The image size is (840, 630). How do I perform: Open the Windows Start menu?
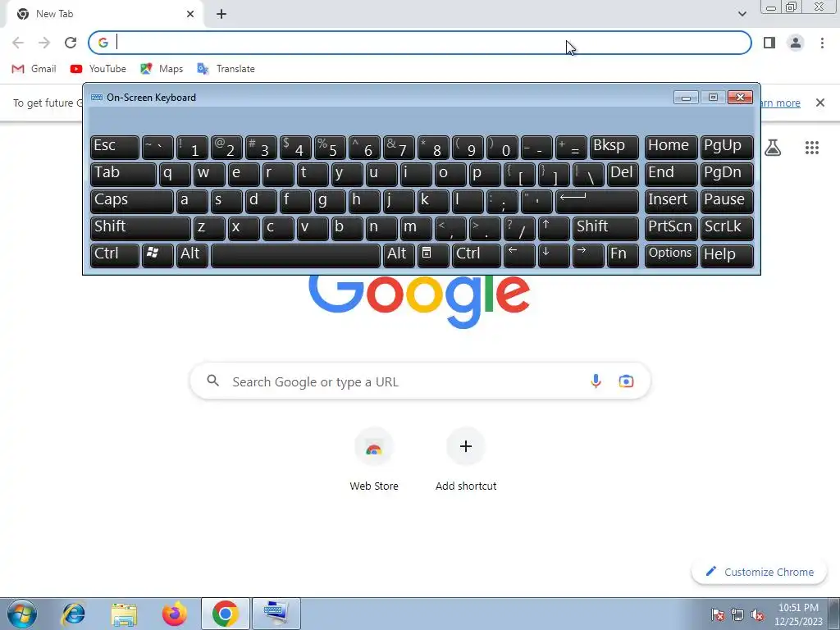pos(21,614)
